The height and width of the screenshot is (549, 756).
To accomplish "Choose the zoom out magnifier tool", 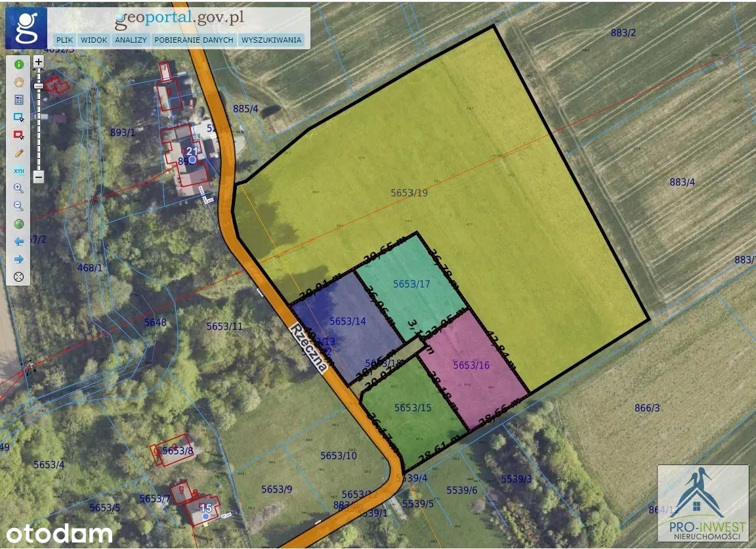I will [x=18, y=206].
